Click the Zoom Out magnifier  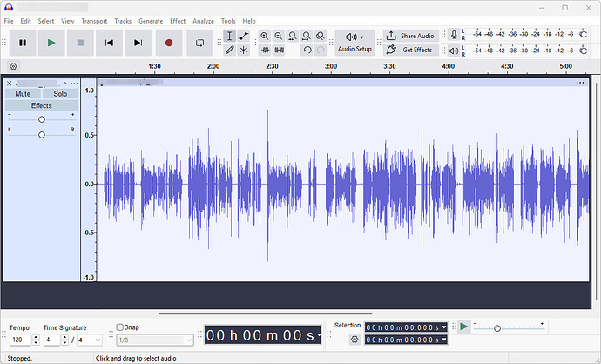click(x=278, y=36)
